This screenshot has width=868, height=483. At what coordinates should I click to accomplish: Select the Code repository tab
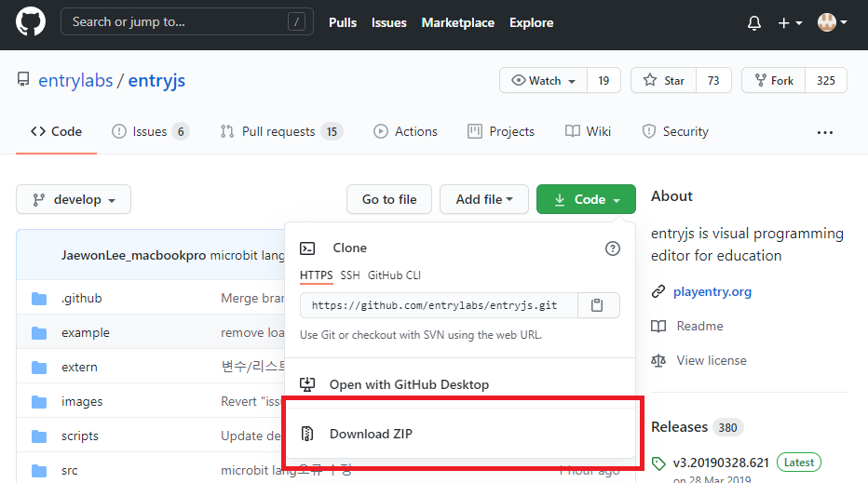(57, 131)
